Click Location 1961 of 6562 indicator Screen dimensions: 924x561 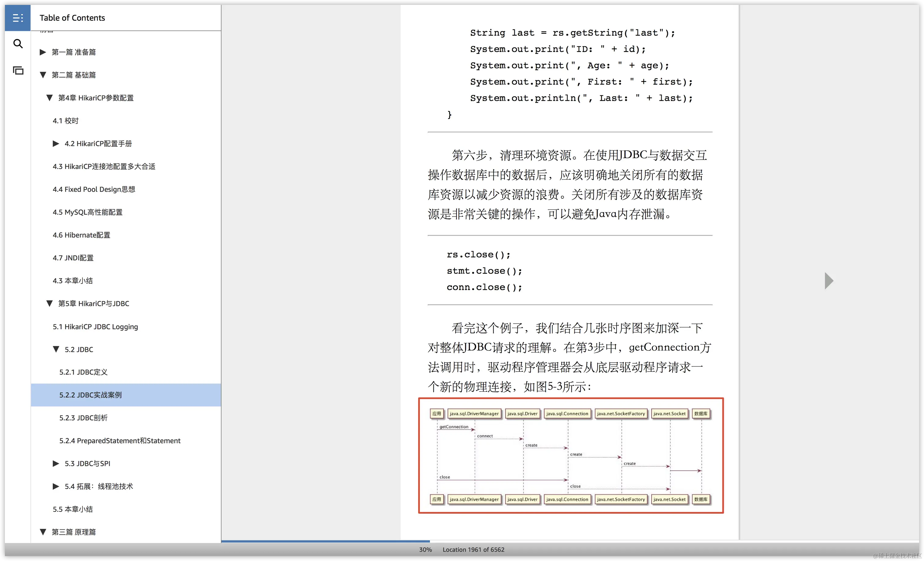click(x=473, y=550)
